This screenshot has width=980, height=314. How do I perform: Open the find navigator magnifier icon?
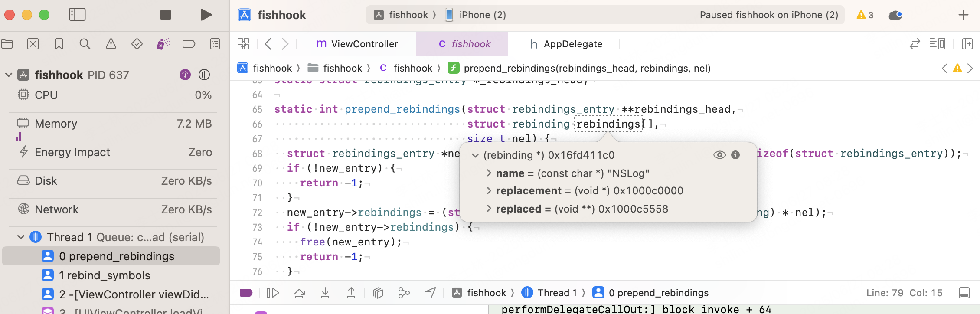(x=85, y=44)
